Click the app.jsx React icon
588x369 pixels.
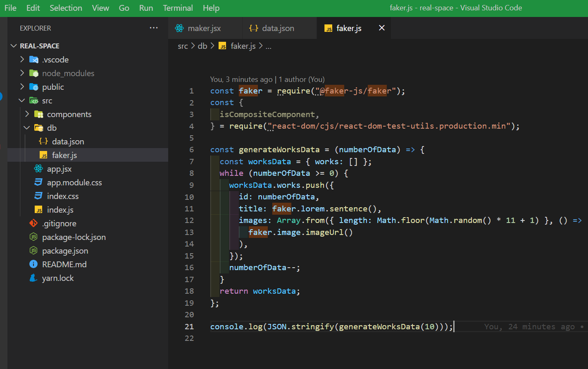tap(38, 169)
